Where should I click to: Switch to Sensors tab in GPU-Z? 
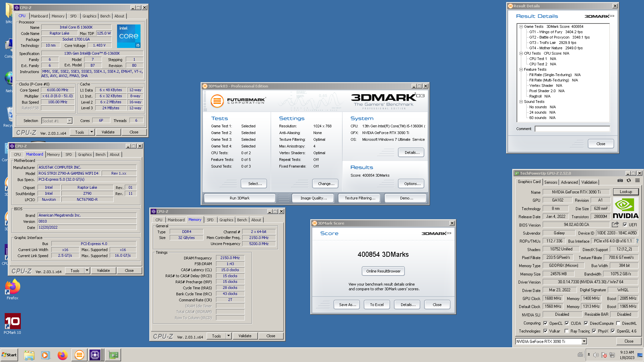[x=551, y=182]
